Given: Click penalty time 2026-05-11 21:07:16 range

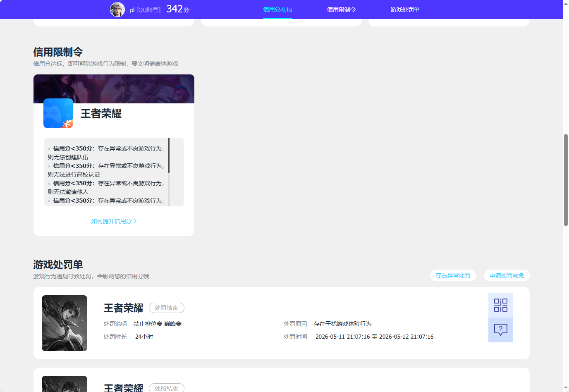Looking at the screenshot, I should pos(375,337).
